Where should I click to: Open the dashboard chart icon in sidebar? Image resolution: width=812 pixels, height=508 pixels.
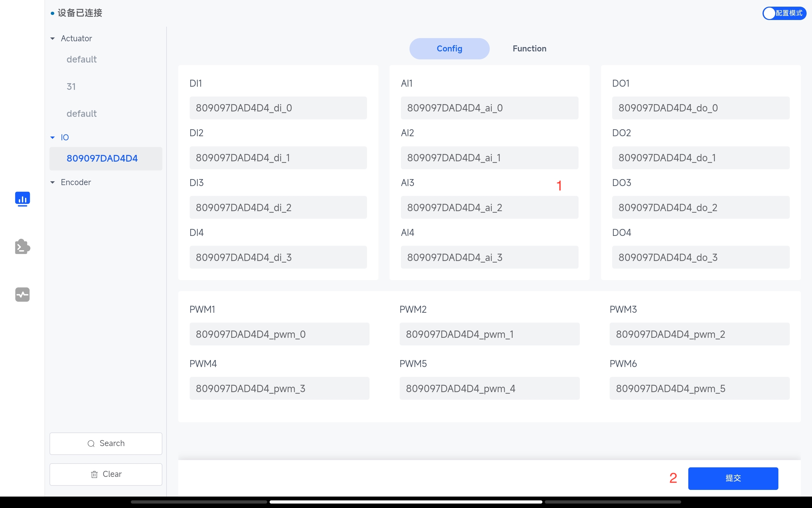(23, 199)
